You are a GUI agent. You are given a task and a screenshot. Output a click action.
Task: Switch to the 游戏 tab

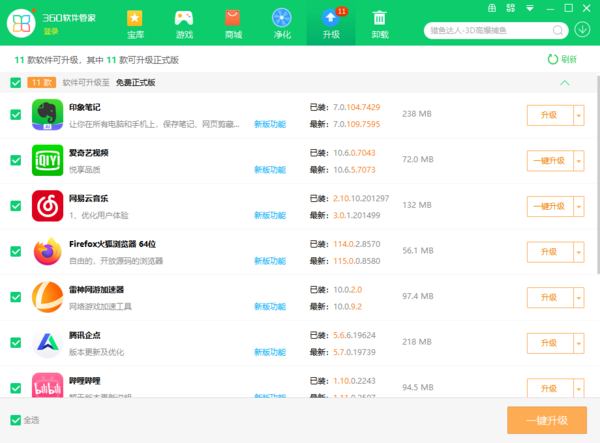(x=184, y=23)
